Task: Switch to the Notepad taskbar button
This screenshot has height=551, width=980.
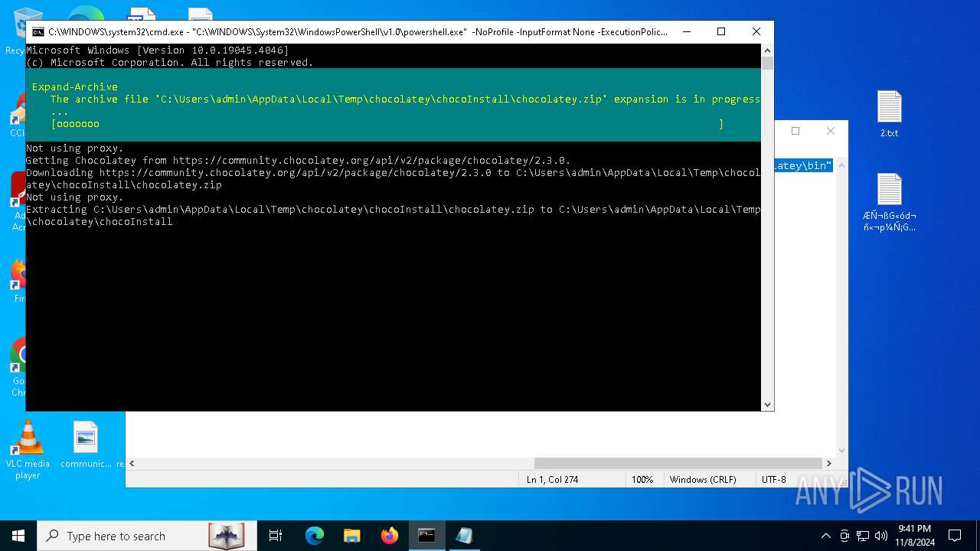Action: (x=464, y=536)
